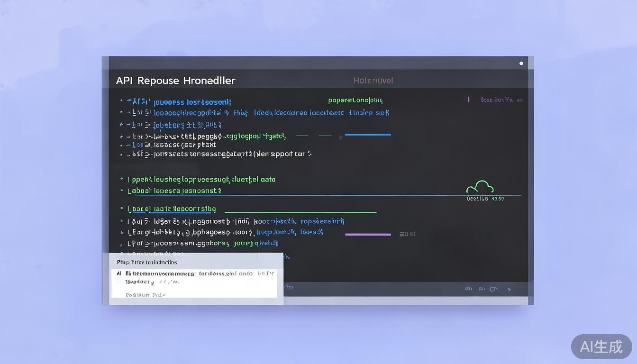637x364 pixels.
Task: Select the 'Holeruvel' tab in the header
Action: click(373, 81)
